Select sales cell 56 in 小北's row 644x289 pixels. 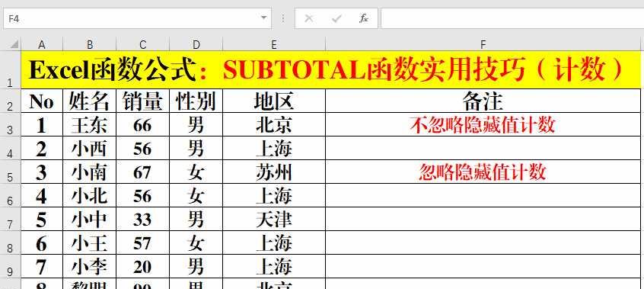coord(143,195)
